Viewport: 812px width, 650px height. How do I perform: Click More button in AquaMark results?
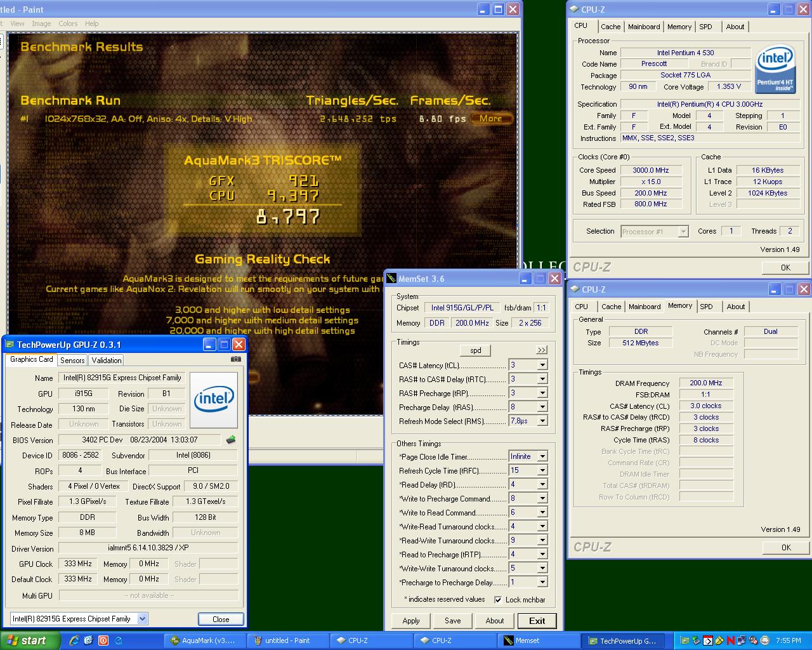coord(491,118)
